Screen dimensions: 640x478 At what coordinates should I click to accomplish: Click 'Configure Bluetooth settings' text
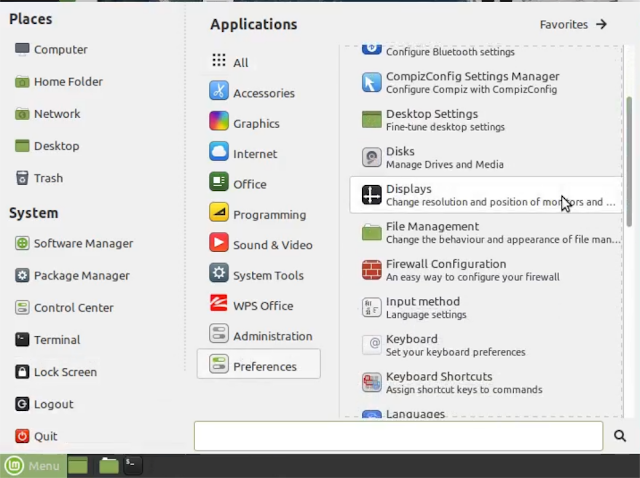450,52
